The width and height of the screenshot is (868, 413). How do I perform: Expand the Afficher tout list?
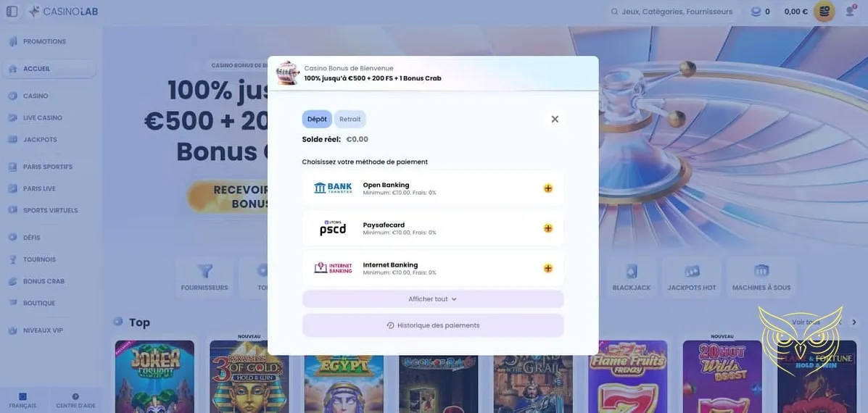coord(433,299)
